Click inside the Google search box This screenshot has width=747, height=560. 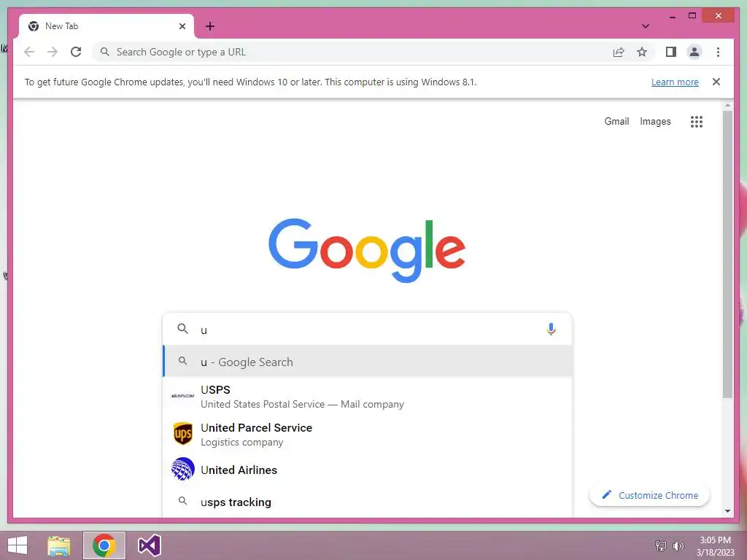pyautogui.click(x=368, y=329)
